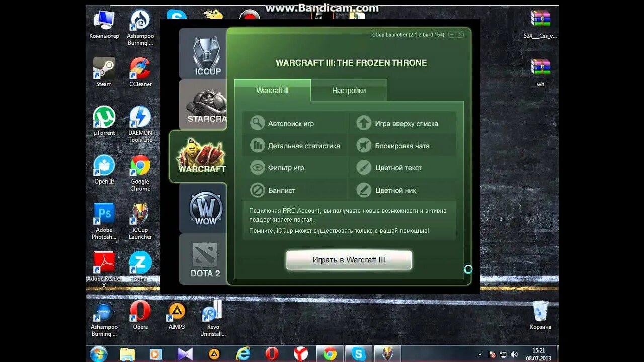
Task: Click the Цветной текст brush icon
Action: [x=364, y=168]
